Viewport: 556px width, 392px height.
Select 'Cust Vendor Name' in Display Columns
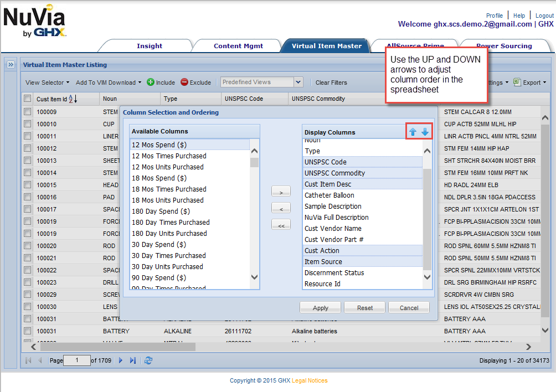click(362, 228)
